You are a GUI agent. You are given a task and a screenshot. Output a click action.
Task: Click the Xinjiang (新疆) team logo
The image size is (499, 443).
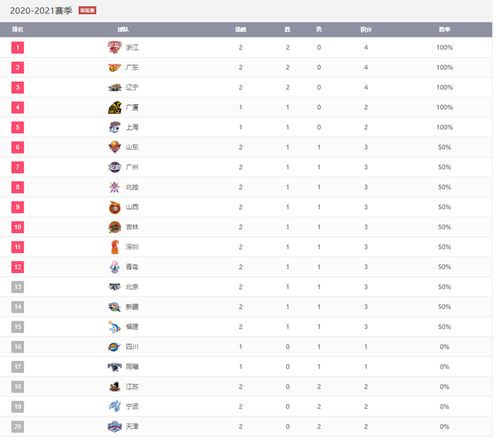115,307
